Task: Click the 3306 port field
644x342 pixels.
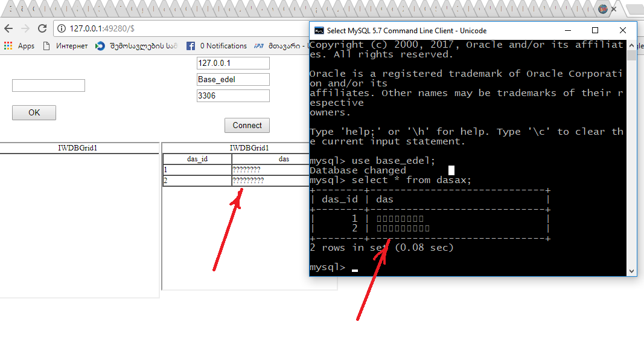Action: coord(233,96)
